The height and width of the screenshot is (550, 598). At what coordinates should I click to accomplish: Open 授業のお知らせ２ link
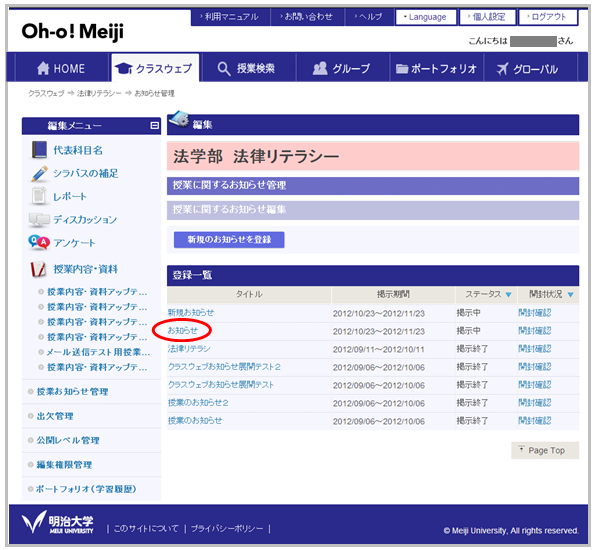click(198, 402)
